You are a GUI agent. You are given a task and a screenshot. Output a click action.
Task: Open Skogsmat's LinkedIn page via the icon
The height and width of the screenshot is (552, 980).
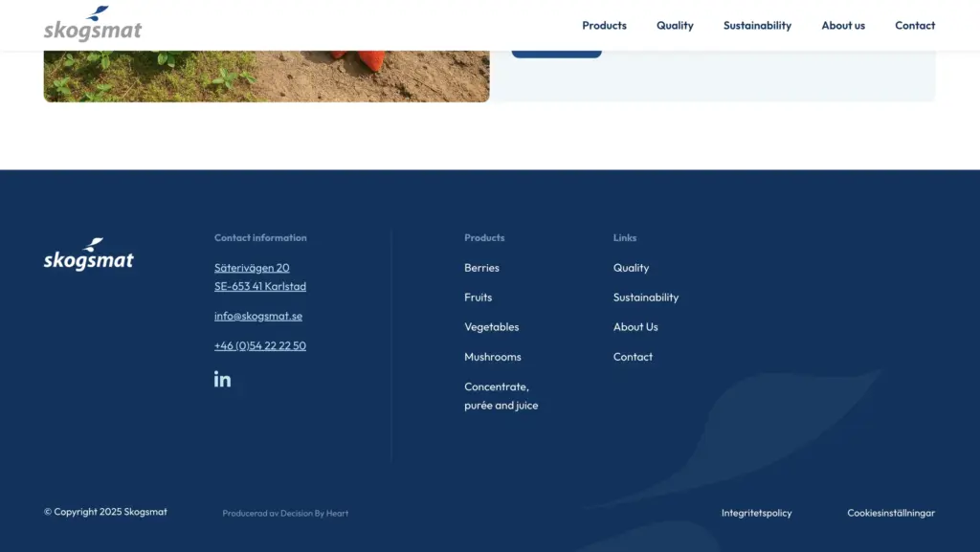tap(222, 379)
